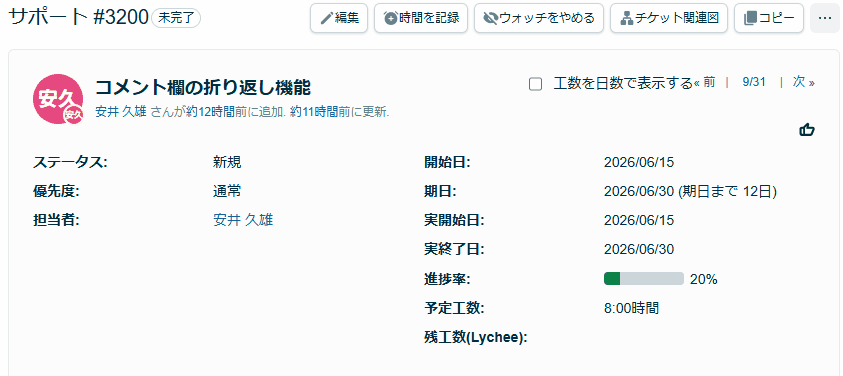Open assignee 安井 久雄 link in 担当者 row
This screenshot has width=843, height=376.
[243, 220]
